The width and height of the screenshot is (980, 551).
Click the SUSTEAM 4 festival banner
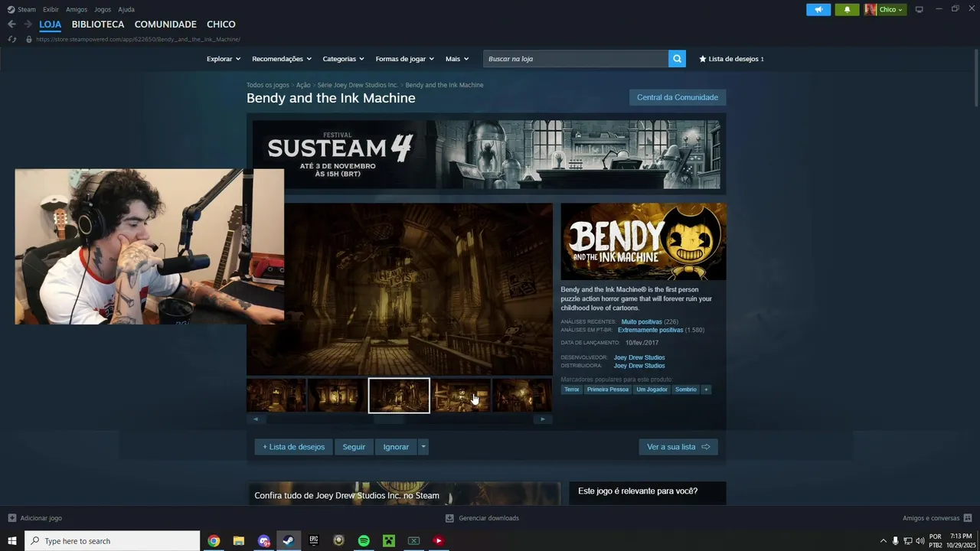pos(486,154)
